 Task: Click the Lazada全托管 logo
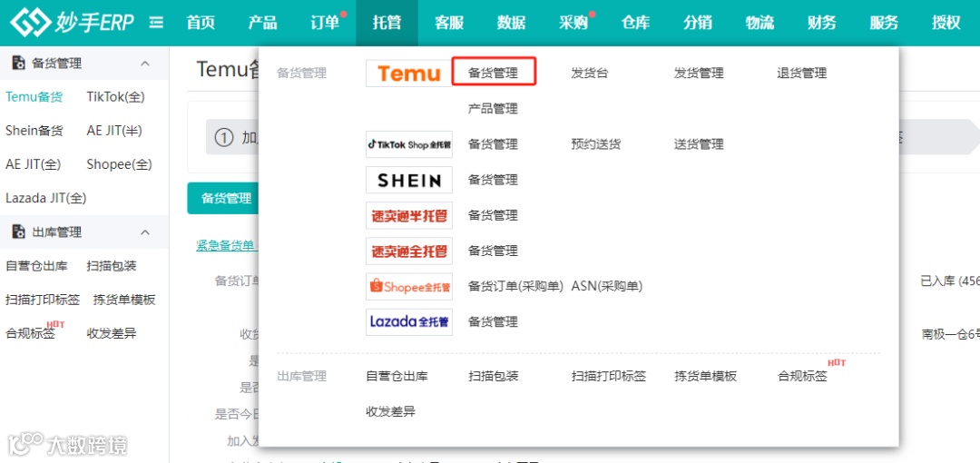coord(408,322)
